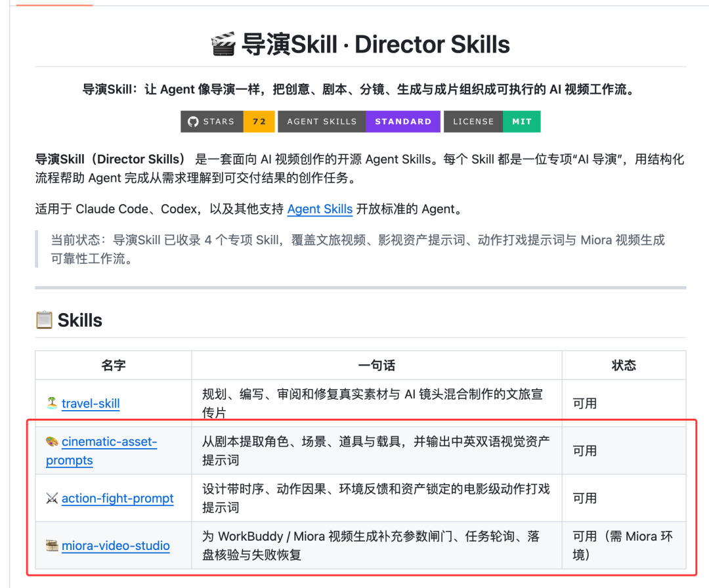Click the crossed swords icon next to action-fight-prompt
This screenshot has width=709, height=588.
tap(52, 498)
